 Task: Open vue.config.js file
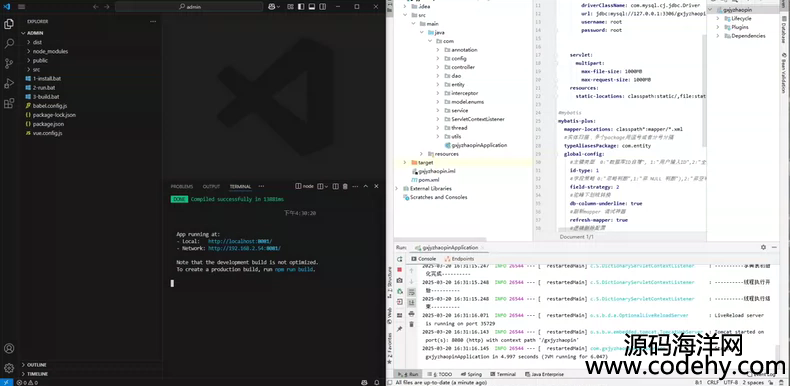[x=47, y=133]
